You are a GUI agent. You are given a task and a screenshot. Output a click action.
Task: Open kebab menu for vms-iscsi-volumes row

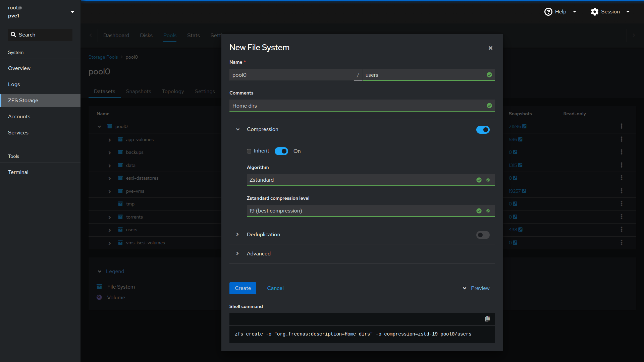622,242
